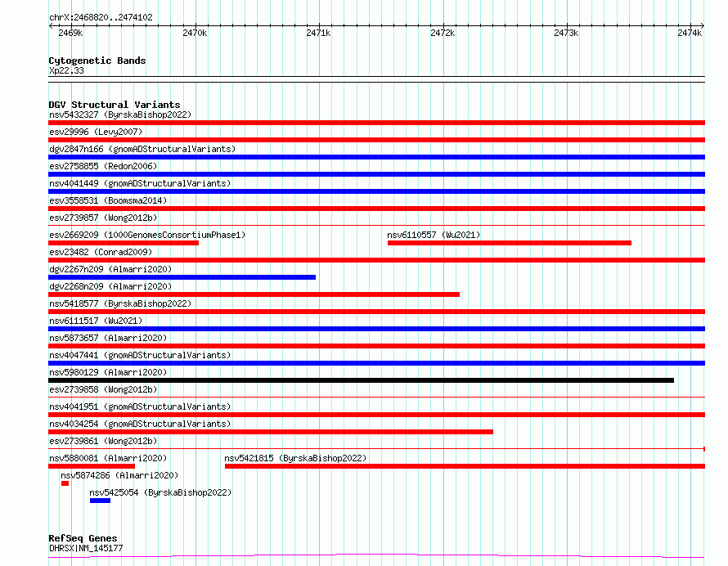Open dgv2267n209 (Almarri2020) label
Screen dimensions: 728x566
[110, 269]
